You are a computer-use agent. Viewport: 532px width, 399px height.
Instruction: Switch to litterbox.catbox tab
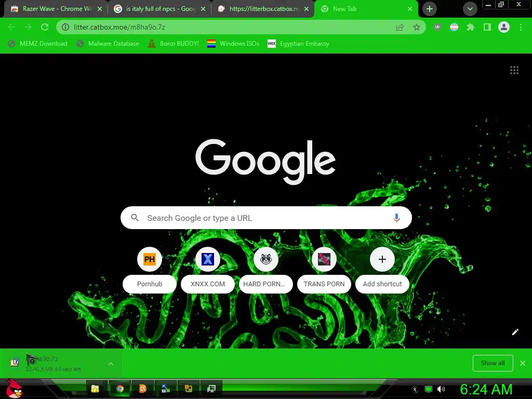[263, 9]
